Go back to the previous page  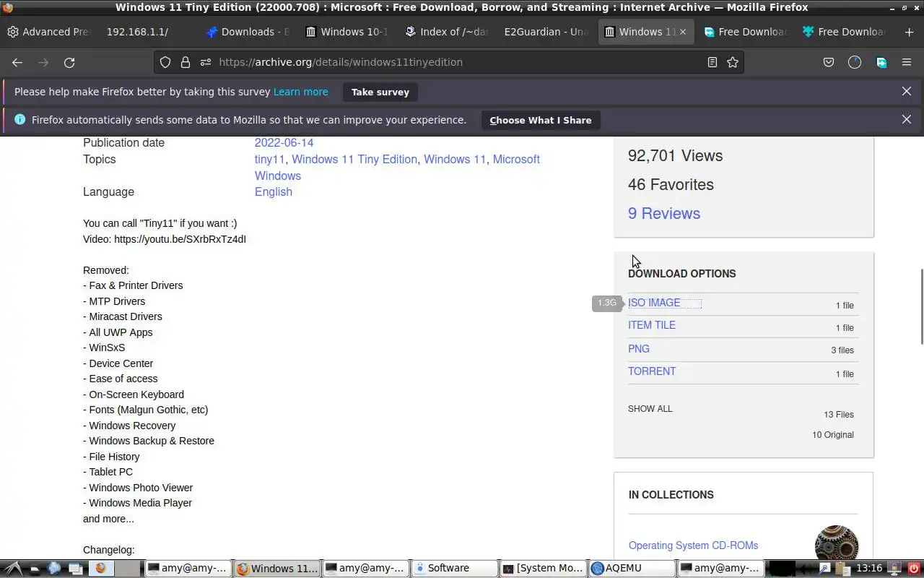17,62
